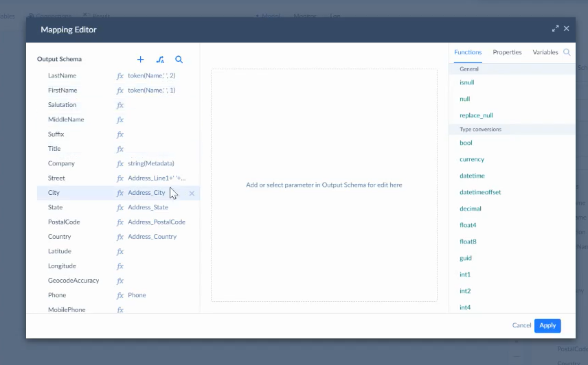Select the Functions tab
Screen dimensions: 588x365
pyautogui.click(x=468, y=52)
